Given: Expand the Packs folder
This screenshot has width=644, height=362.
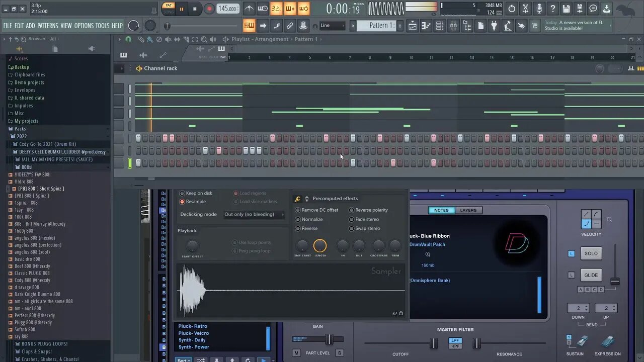Looking at the screenshot, I should coord(20,129).
